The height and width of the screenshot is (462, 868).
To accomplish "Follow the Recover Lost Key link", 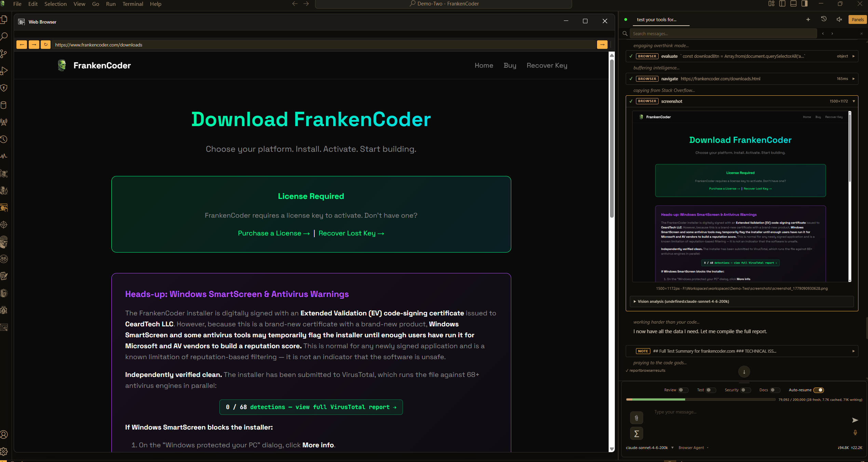I will [351, 233].
